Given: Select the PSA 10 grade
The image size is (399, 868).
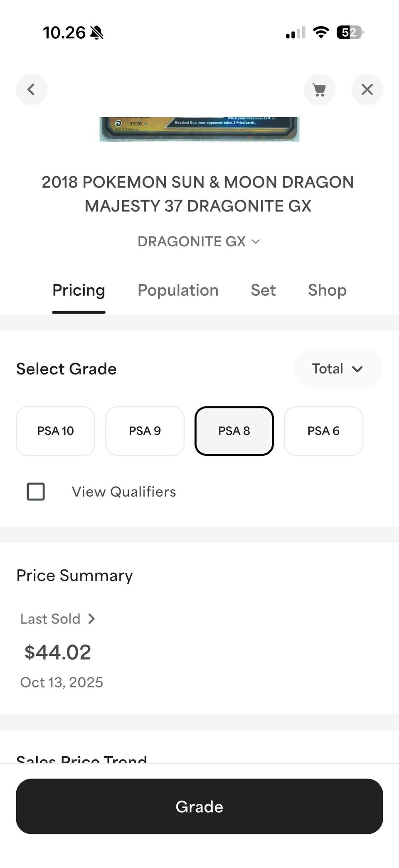Looking at the screenshot, I should click(x=56, y=431).
